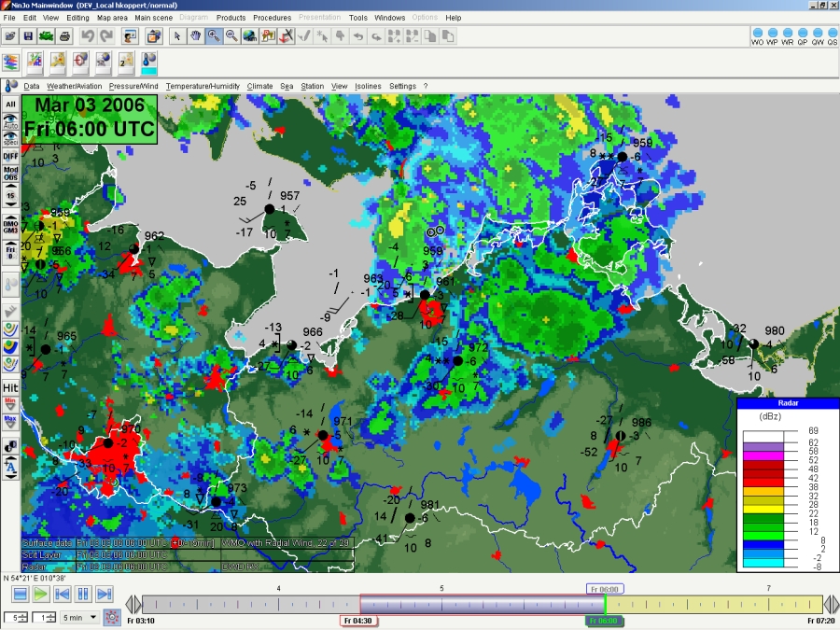Click the Min triangle sidebar button
840x630 pixels.
[x=10, y=404]
